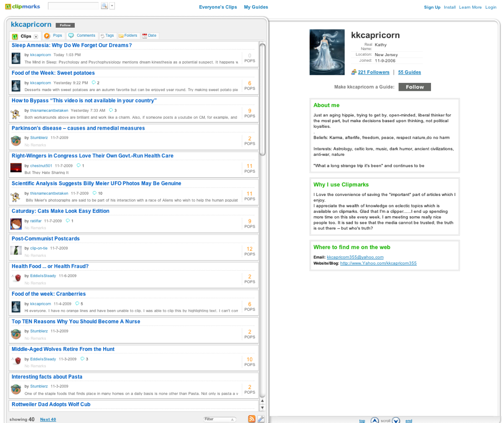This screenshot has height=423, width=504.
Task: Open the kkcapricorn355@yahoo.com email link
Action: coord(355,257)
